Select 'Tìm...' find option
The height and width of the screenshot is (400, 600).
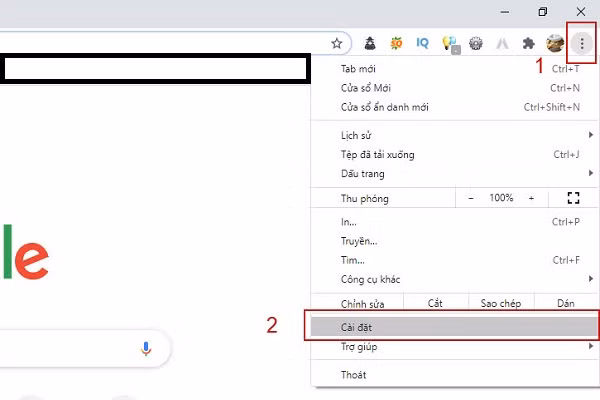point(454,260)
